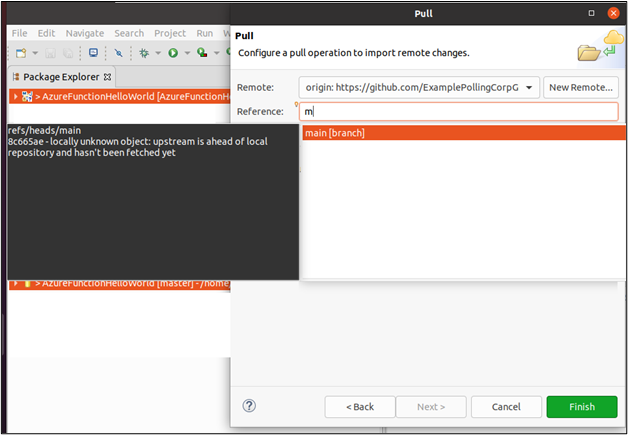The image size is (628, 435).
Task: Open the Run configurations dropdown arrow
Action: (x=187, y=53)
